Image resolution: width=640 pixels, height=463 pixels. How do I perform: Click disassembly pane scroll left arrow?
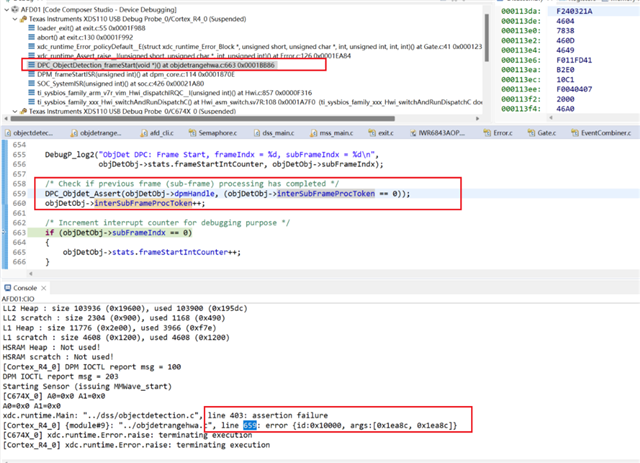(551, 118)
